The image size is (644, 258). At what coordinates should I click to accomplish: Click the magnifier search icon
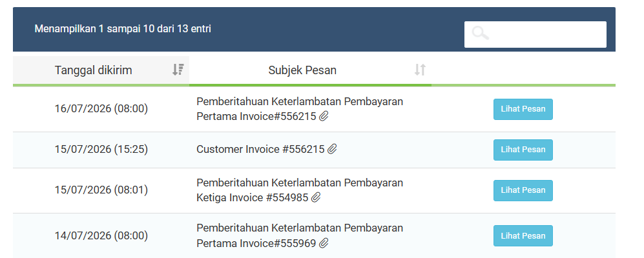click(x=481, y=34)
